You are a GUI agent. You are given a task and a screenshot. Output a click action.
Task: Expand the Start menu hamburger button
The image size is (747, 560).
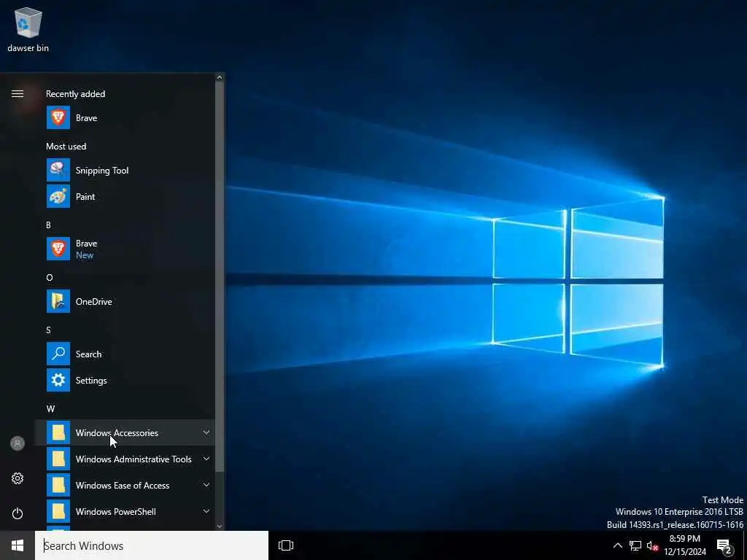click(x=18, y=94)
